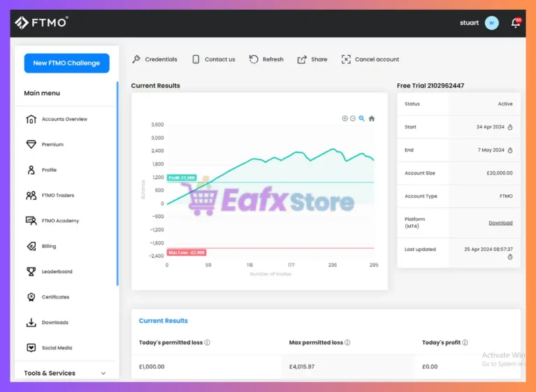Click the Leaderboard trophy icon
Screen dimensions: 536x392
31,272
